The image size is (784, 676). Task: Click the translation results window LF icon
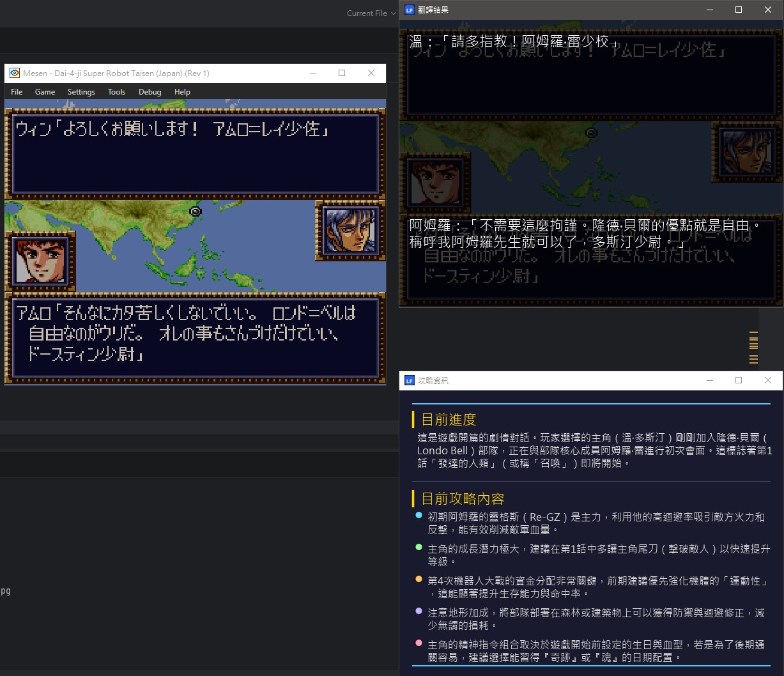point(410,10)
